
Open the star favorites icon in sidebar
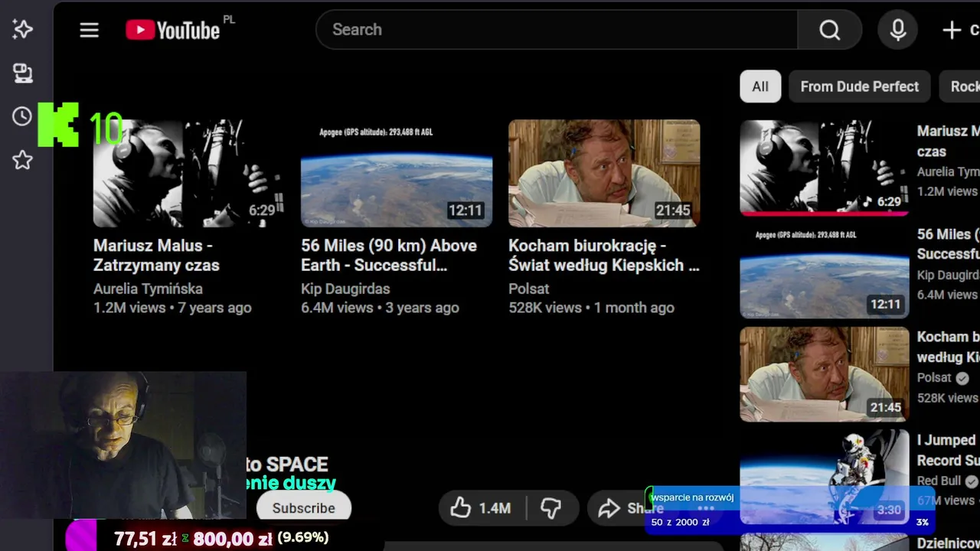22,160
